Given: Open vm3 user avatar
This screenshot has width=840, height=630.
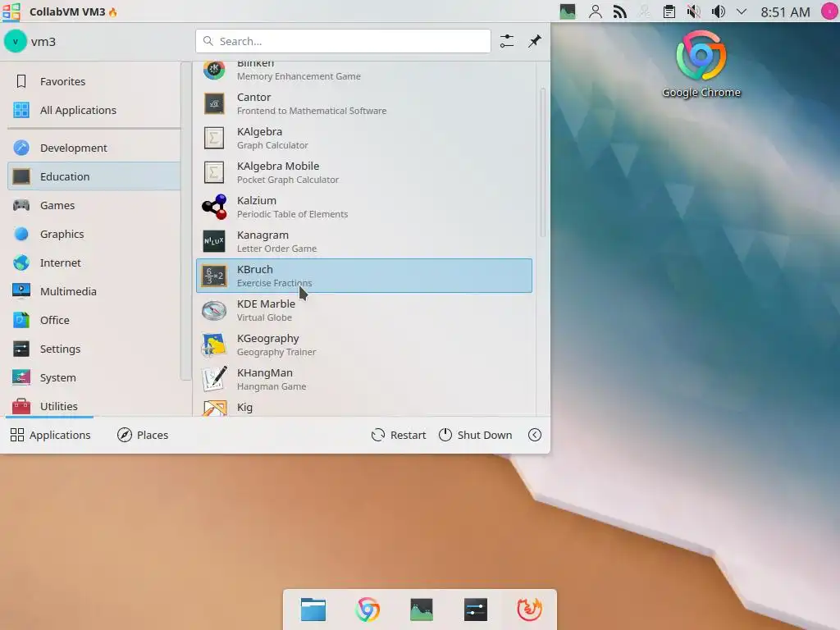Looking at the screenshot, I should [16, 41].
